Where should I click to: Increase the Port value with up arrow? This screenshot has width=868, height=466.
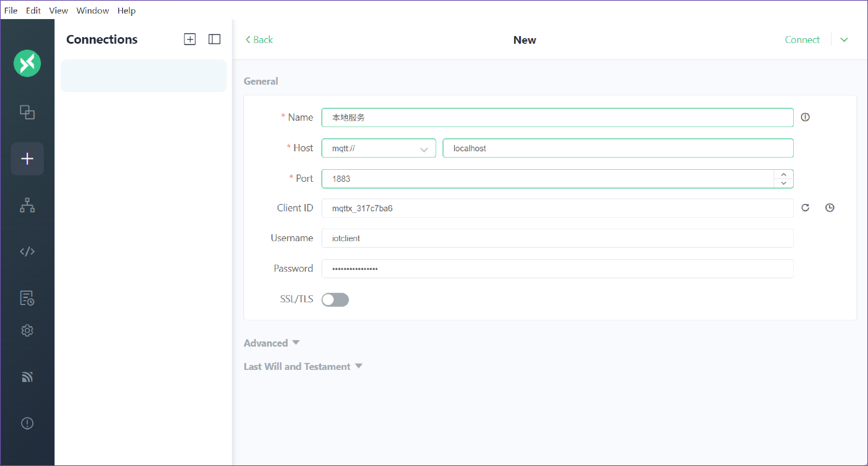(x=784, y=175)
